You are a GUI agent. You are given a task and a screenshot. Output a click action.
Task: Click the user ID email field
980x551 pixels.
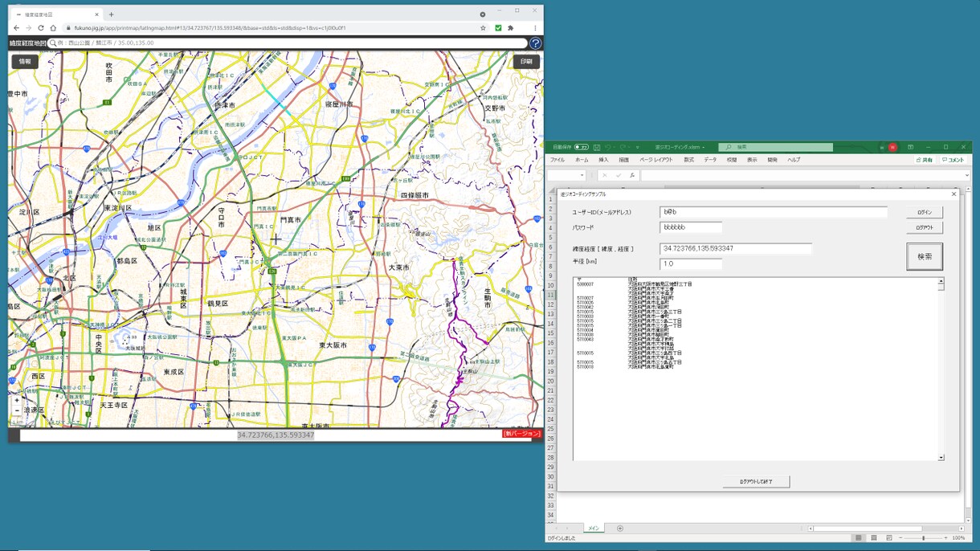click(774, 213)
